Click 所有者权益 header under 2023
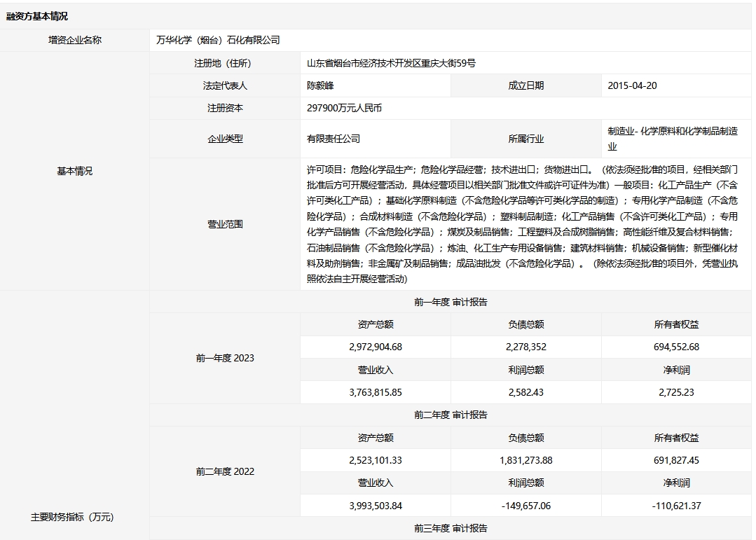Viewport: 756px width, 540px height. click(x=676, y=324)
